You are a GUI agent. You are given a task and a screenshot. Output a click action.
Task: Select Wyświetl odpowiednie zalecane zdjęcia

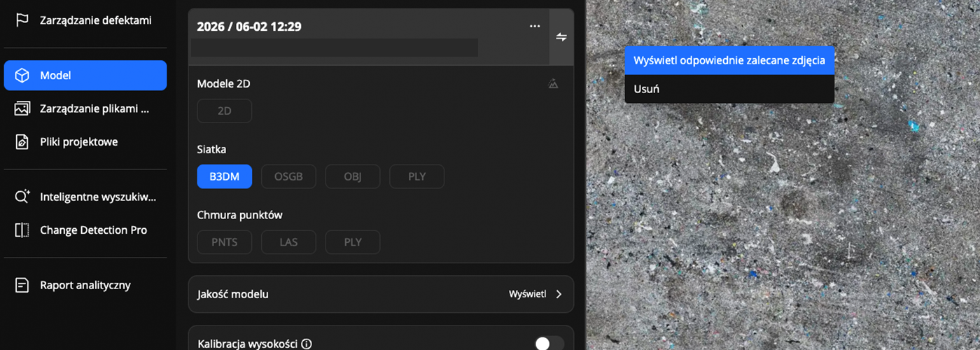[x=729, y=60]
